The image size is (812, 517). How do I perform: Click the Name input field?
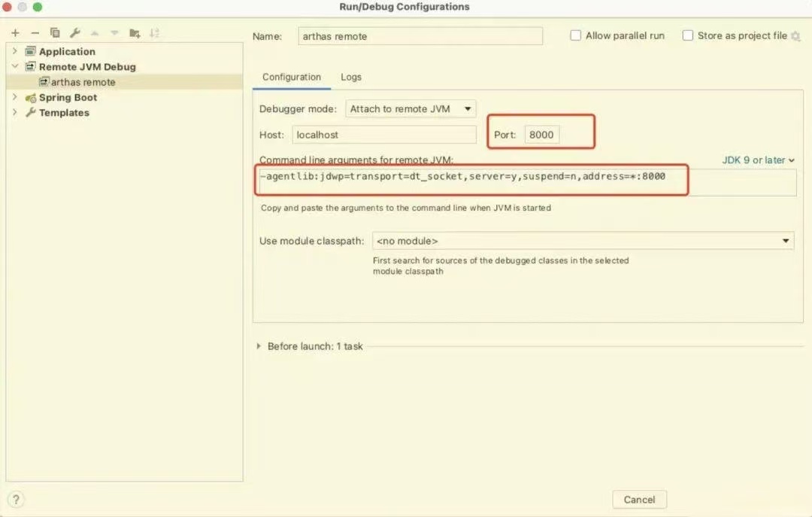click(x=420, y=36)
